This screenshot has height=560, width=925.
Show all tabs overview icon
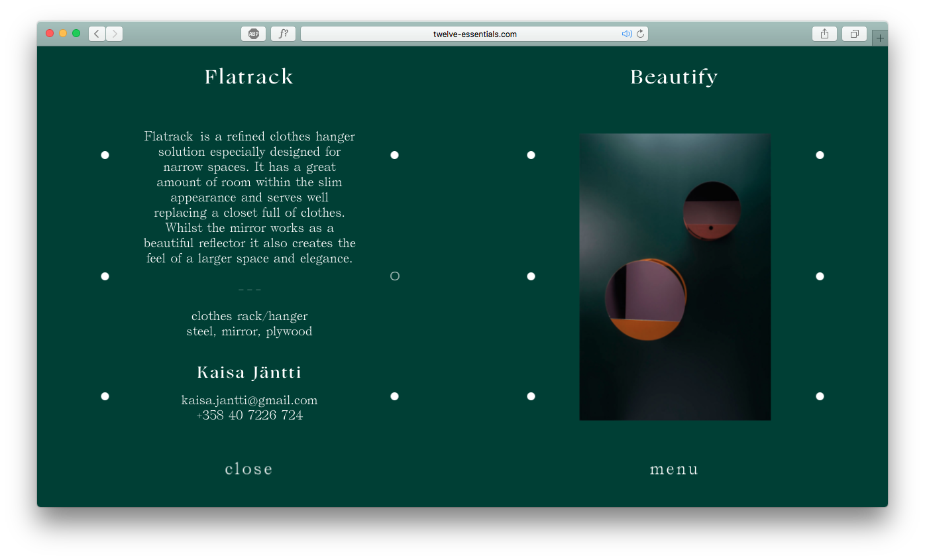pyautogui.click(x=854, y=34)
